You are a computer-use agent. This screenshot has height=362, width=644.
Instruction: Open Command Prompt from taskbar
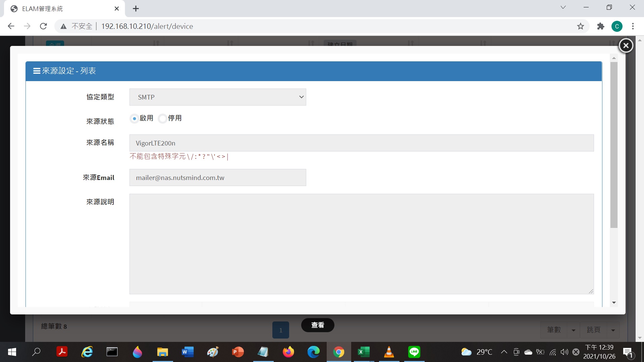pyautogui.click(x=112, y=352)
